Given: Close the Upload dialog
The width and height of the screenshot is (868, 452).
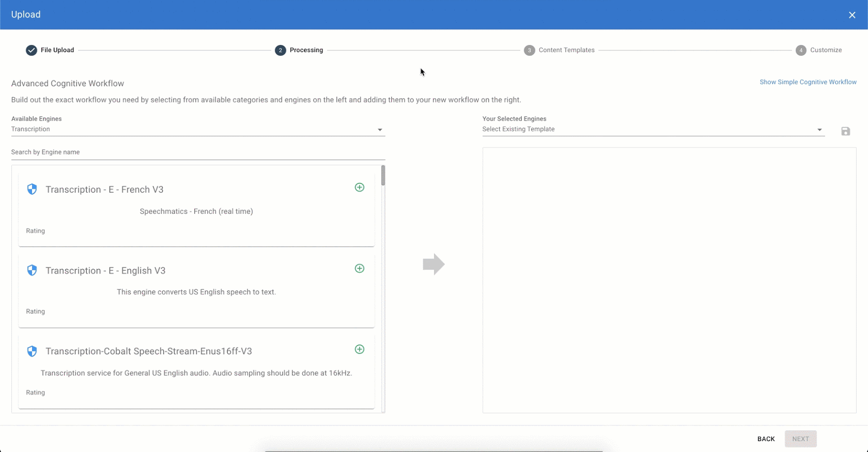Looking at the screenshot, I should 852,15.
